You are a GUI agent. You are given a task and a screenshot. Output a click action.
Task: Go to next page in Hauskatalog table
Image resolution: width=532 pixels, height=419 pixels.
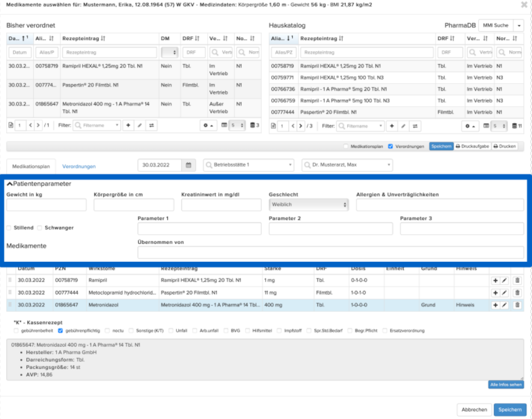click(x=301, y=126)
